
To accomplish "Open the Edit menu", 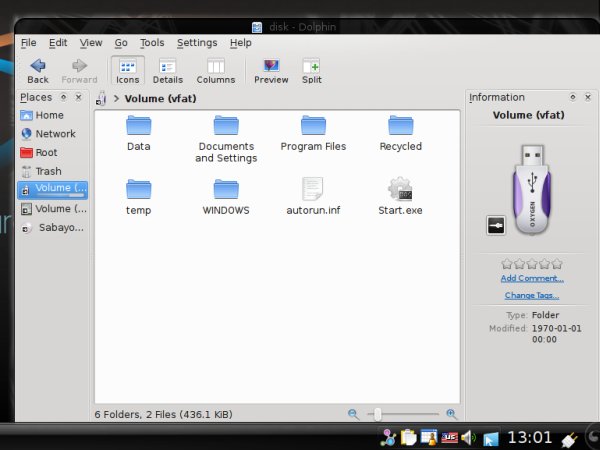I will click(x=58, y=42).
